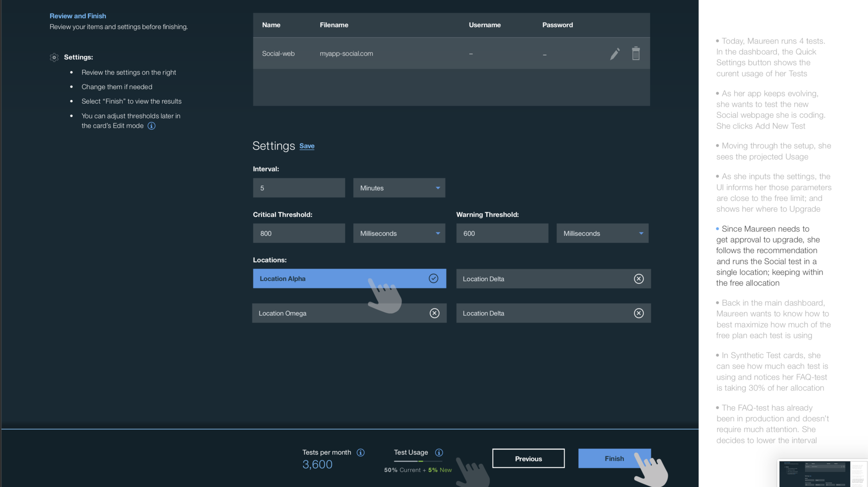Click the Settings gear icon in left panel

pyautogui.click(x=54, y=57)
